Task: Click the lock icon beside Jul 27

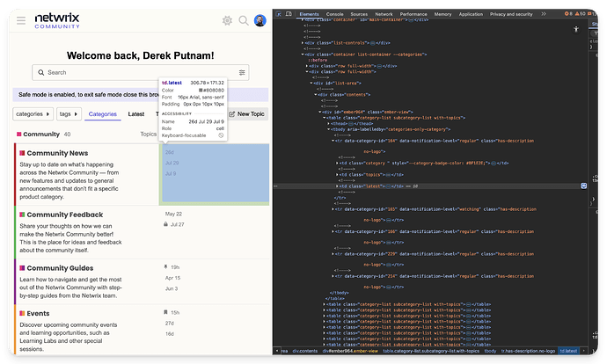Action: coord(165,224)
